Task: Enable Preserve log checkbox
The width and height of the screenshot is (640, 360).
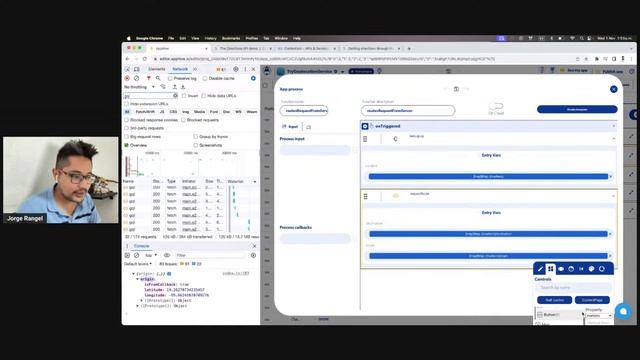Action: tap(170, 78)
